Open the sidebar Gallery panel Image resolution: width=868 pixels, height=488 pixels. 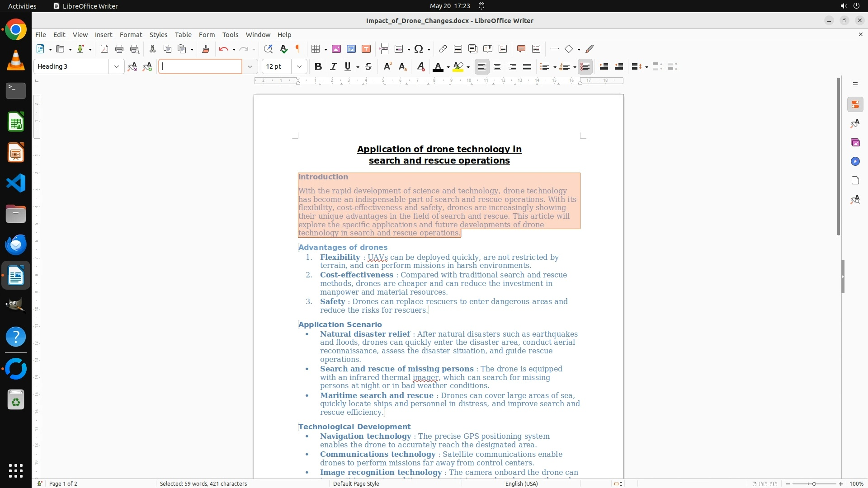coord(855,142)
